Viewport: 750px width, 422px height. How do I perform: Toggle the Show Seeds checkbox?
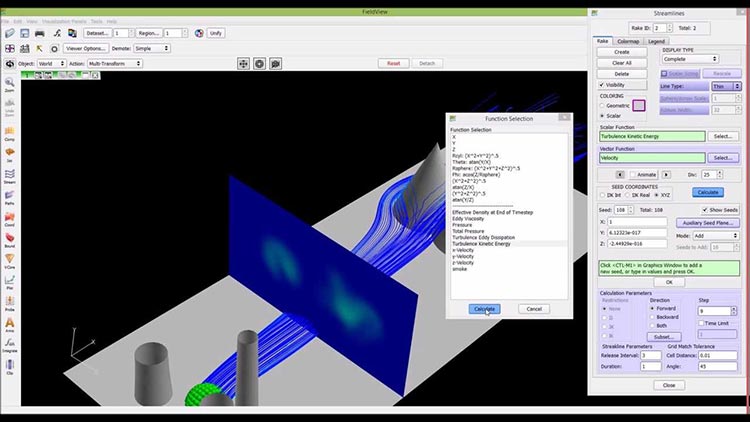[705, 210]
